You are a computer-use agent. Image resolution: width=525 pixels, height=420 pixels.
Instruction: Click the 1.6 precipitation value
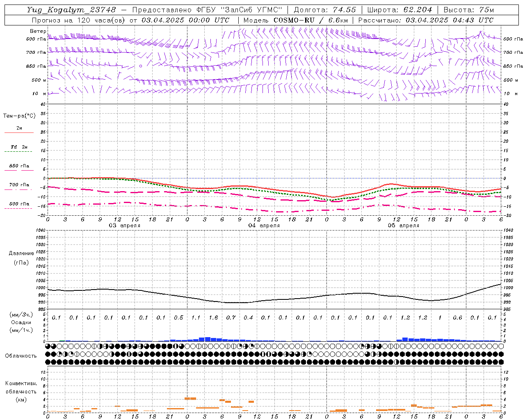(213, 317)
